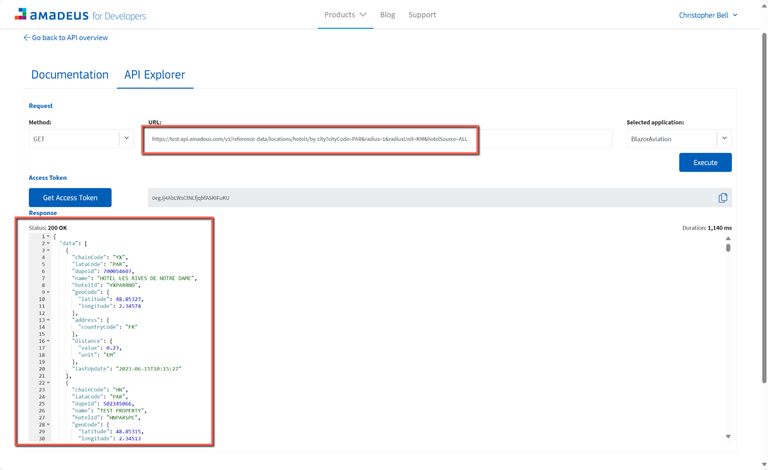Click the back arrow to API overview
The width and height of the screenshot is (768, 470).
coord(27,38)
